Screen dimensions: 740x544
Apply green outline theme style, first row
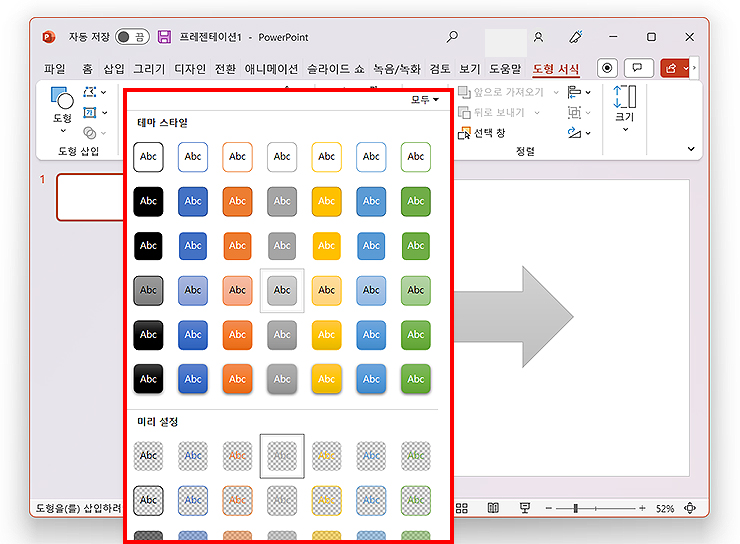tap(416, 157)
